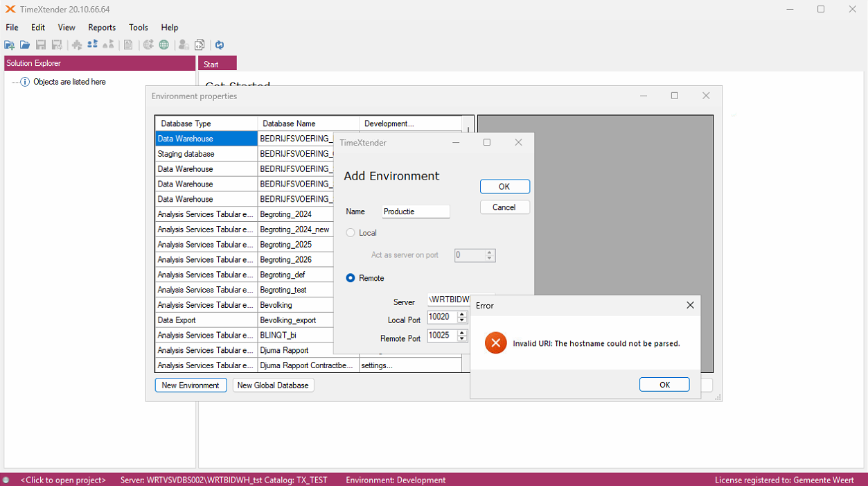Open the File menu

click(12, 28)
